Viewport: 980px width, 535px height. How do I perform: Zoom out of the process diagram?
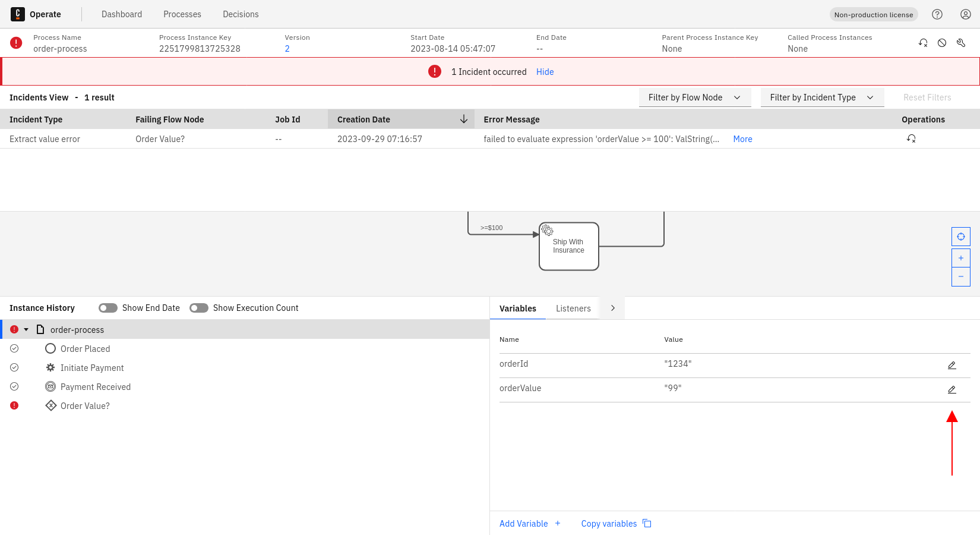click(960, 276)
